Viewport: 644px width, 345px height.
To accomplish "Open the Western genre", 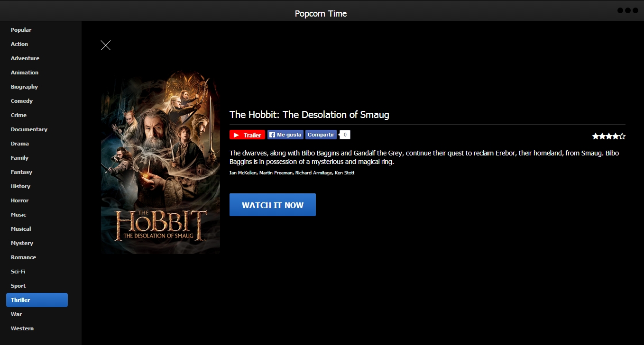I will [22, 328].
